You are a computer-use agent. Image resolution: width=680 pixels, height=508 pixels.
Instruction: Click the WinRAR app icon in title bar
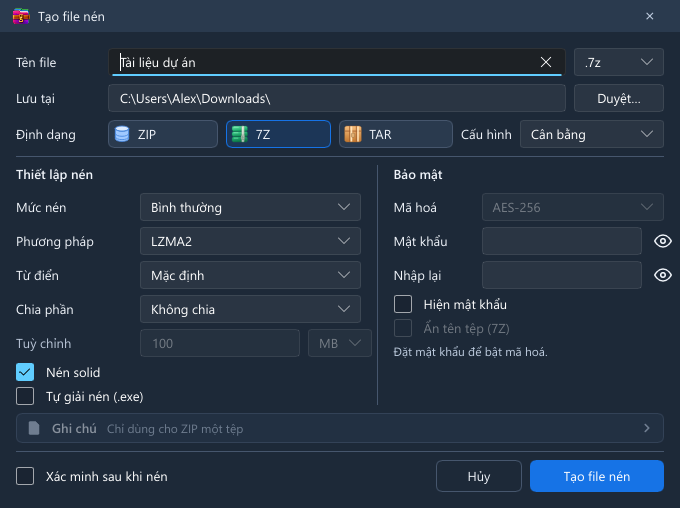click(x=21, y=16)
